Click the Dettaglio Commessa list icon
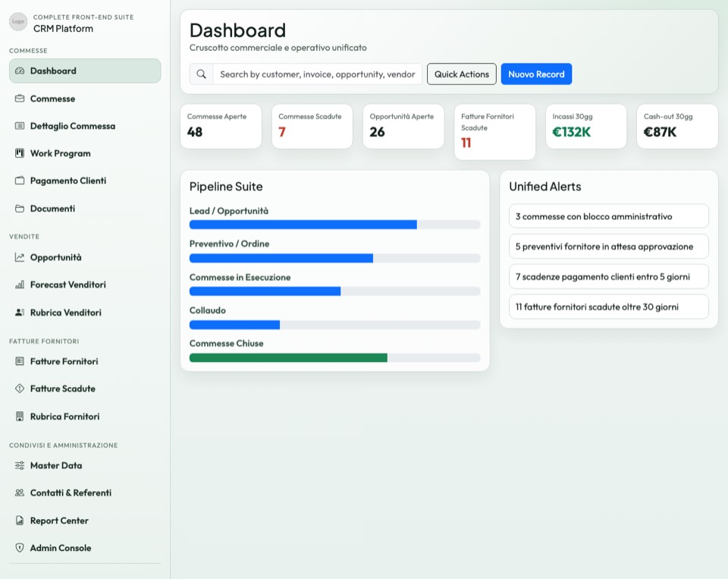728x579 pixels. (20, 126)
